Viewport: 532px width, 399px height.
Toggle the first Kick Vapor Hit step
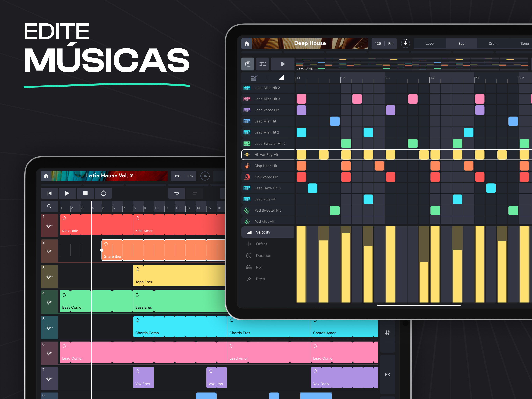pos(301,177)
